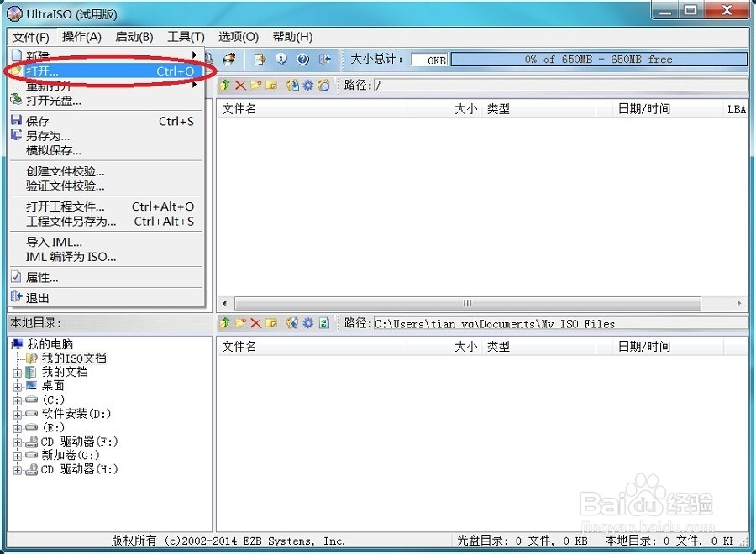Click the extract files icon in the disc image toolbar
Screen dimensions: 756x554
point(292,86)
